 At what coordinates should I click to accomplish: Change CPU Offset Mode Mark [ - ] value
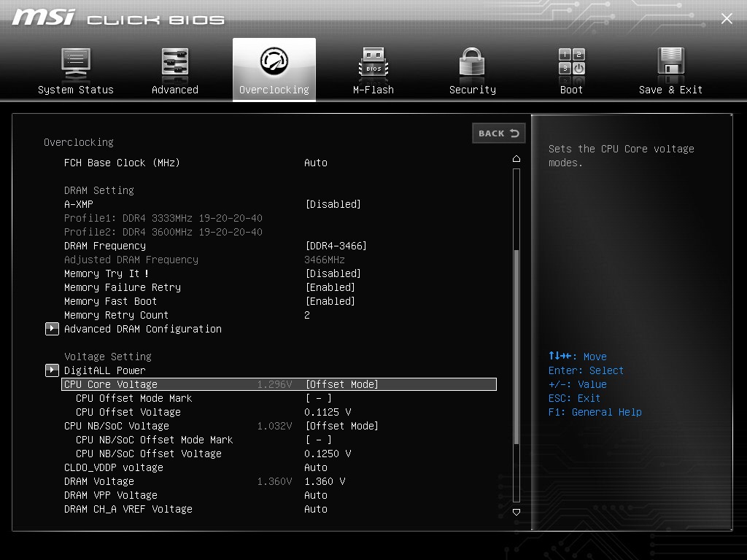(x=319, y=398)
